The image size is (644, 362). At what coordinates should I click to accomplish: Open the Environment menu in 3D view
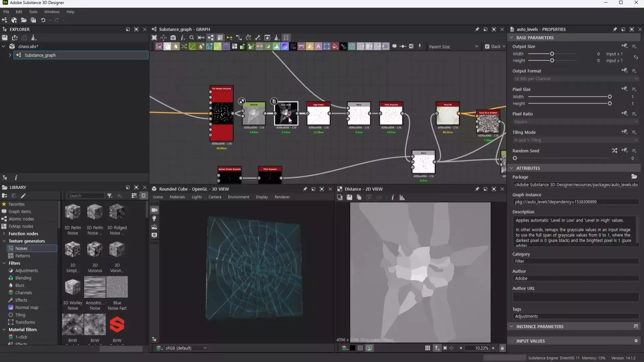238,197
